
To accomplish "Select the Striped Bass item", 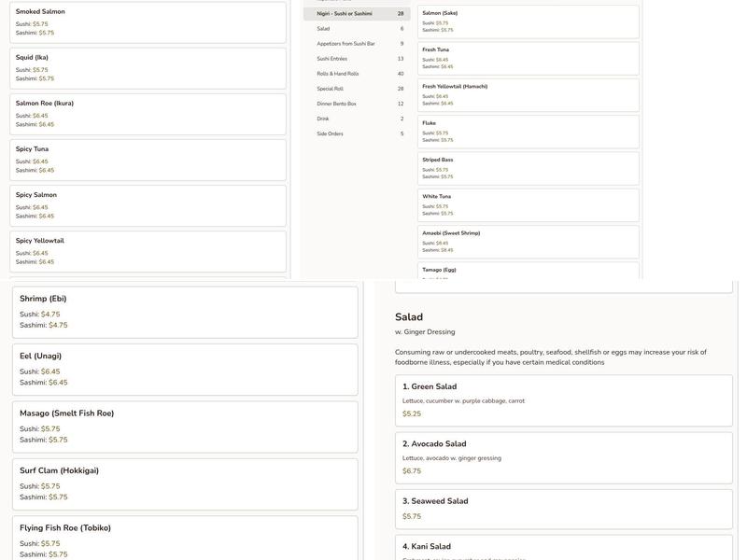I will pyautogui.click(x=528, y=168).
